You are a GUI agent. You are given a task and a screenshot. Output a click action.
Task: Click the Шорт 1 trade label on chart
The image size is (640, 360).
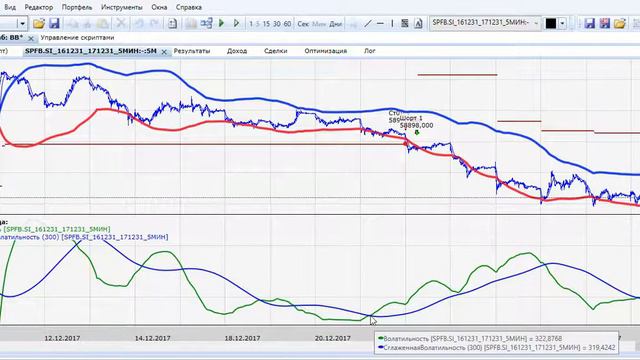tap(411, 118)
